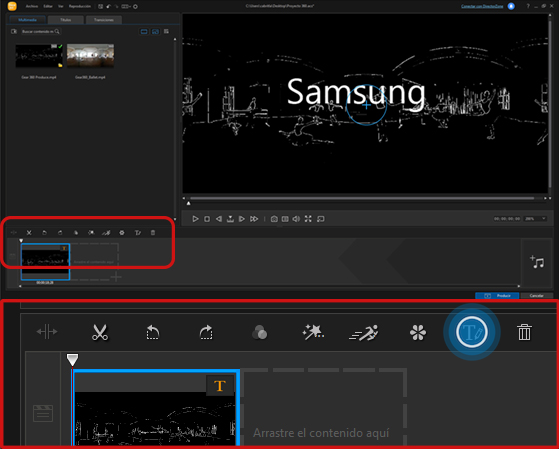Viewport: 559px width, 449px height.
Task: Open the Conectar con DirectorZone link
Action: click(x=482, y=6)
